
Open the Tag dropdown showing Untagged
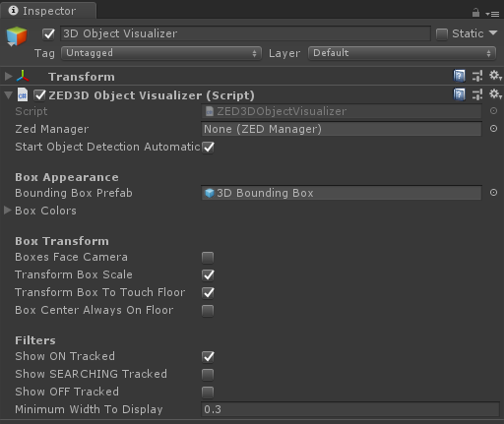[x=161, y=53]
